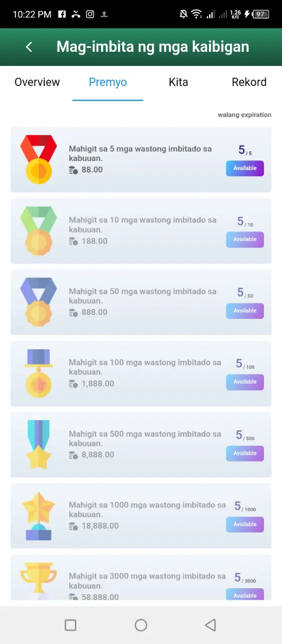
Task: Select the Premyo tab
Action: (108, 83)
